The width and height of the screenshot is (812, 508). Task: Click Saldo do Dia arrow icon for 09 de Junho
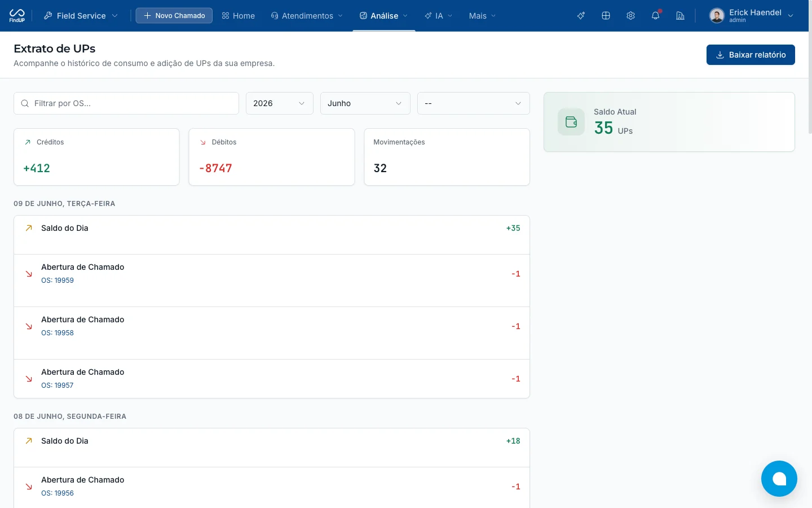[29, 228]
